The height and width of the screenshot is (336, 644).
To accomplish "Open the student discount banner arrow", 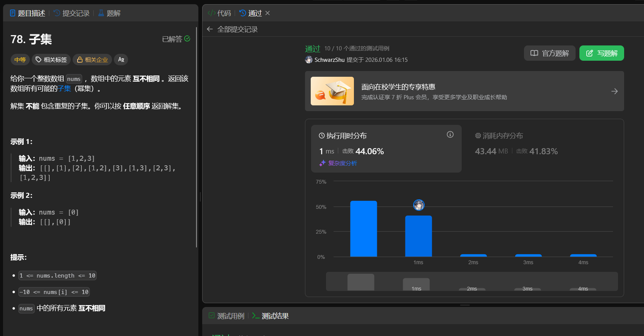I will coord(614,91).
